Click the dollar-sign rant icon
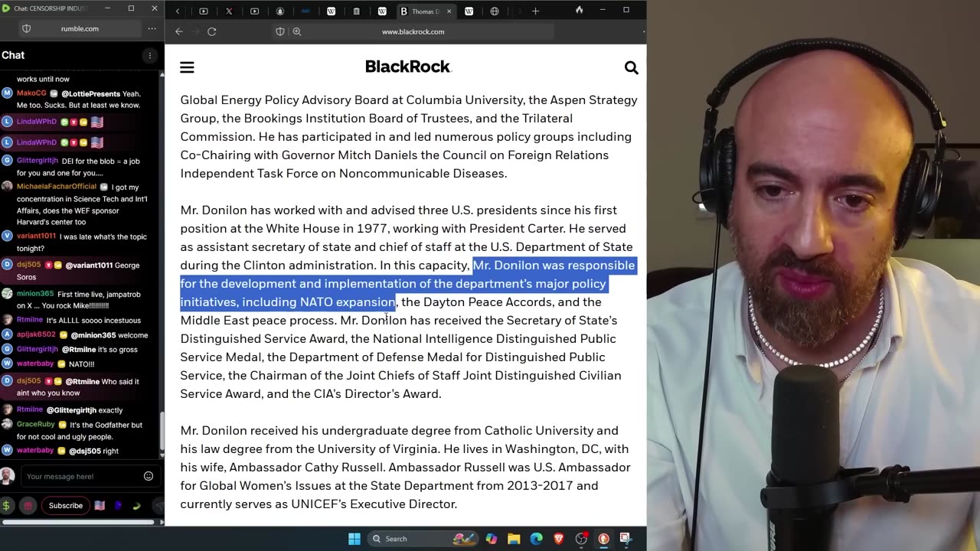 (x=7, y=505)
